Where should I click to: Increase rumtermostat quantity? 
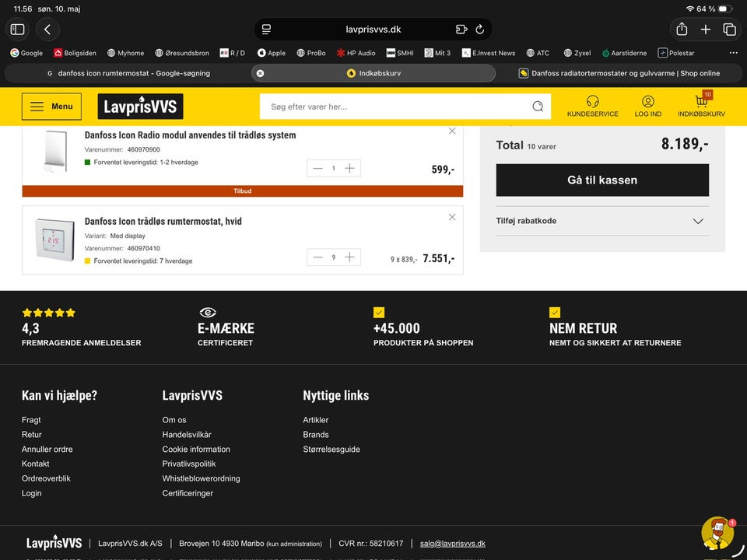tap(349, 257)
